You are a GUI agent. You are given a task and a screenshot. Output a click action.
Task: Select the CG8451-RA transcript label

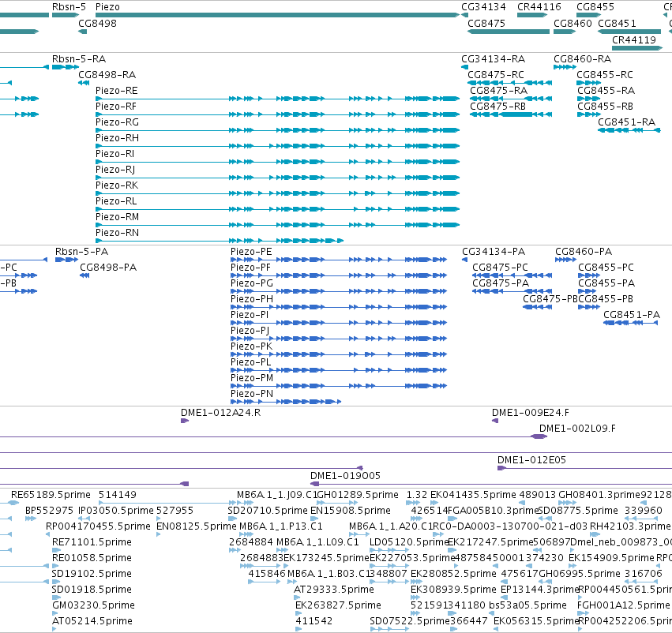626,122
